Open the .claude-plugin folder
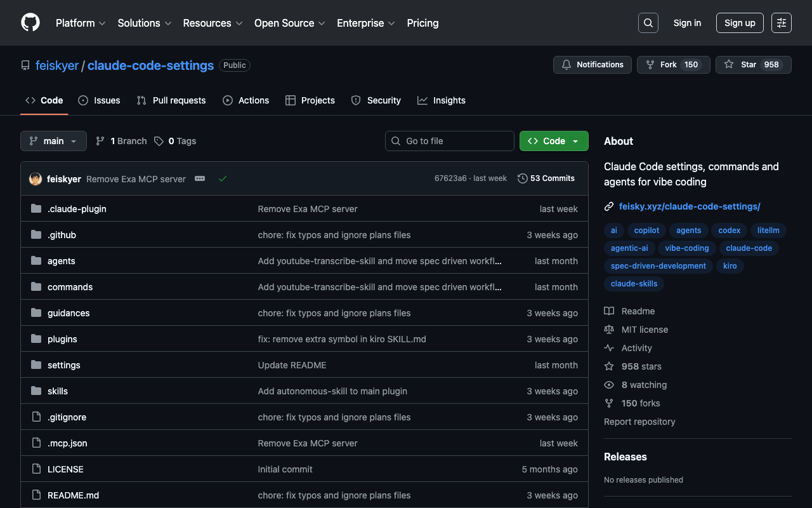 (x=77, y=209)
